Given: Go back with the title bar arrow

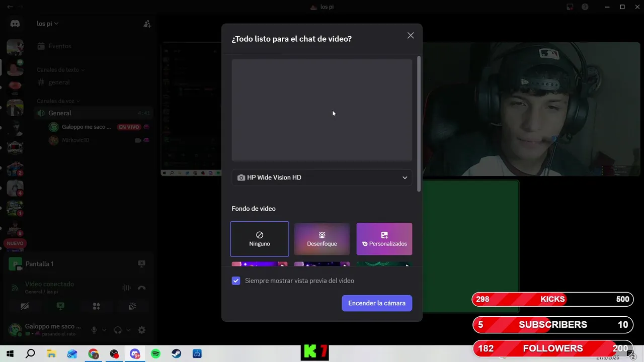Looking at the screenshot, I should point(10,7).
